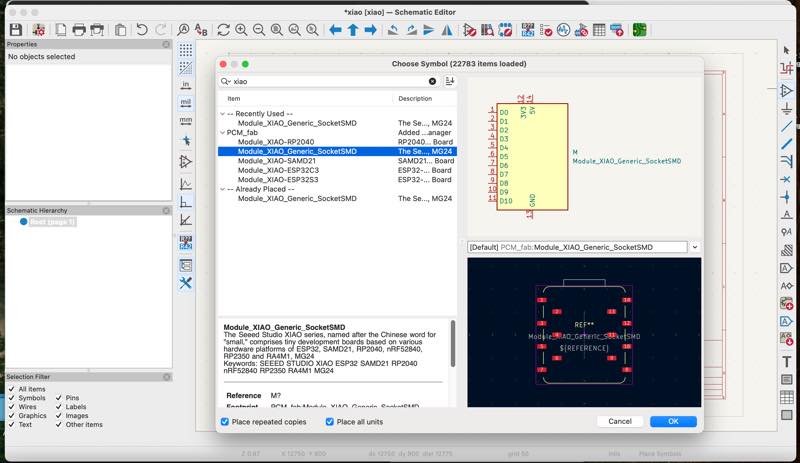
Task: Clear the xiao search field
Action: tap(433, 81)
